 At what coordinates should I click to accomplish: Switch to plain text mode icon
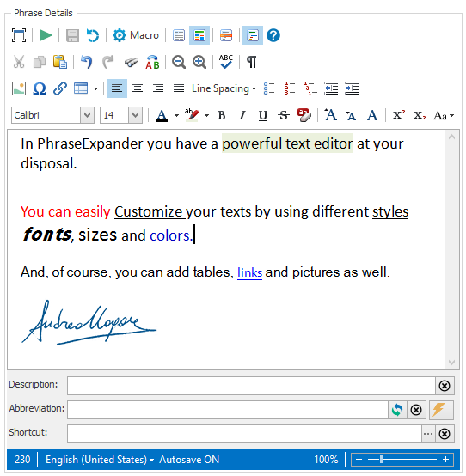(179, 35)
